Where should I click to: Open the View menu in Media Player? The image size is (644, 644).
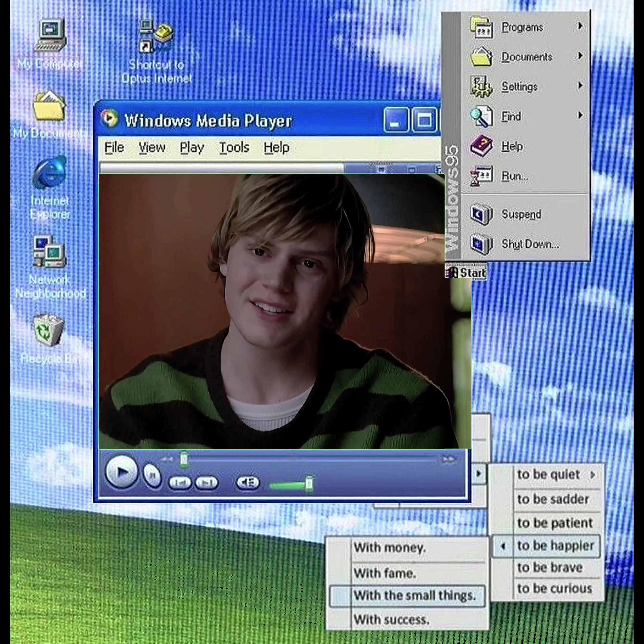pyautogui.click(x=152, y=148)
